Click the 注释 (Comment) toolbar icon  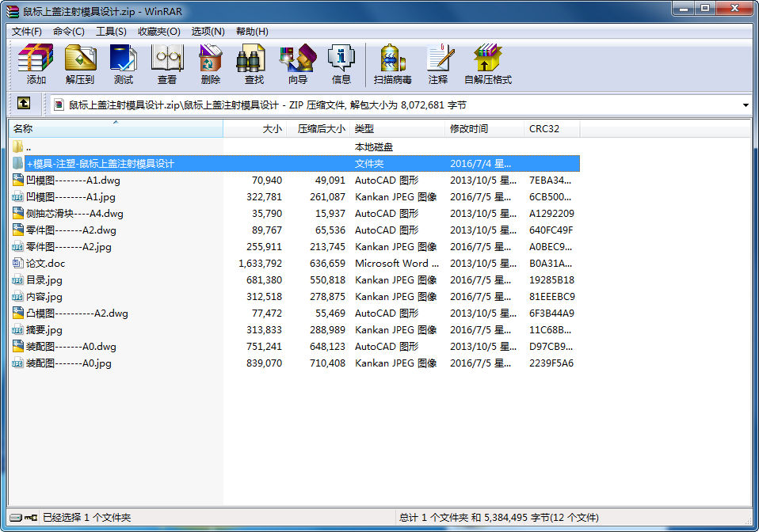440,58
